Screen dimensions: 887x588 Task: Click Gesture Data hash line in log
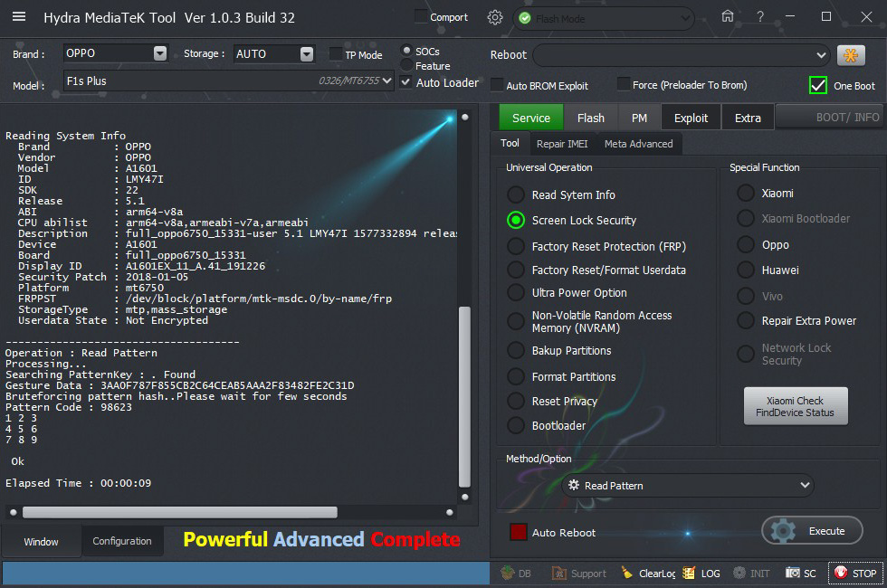point(180,385)
